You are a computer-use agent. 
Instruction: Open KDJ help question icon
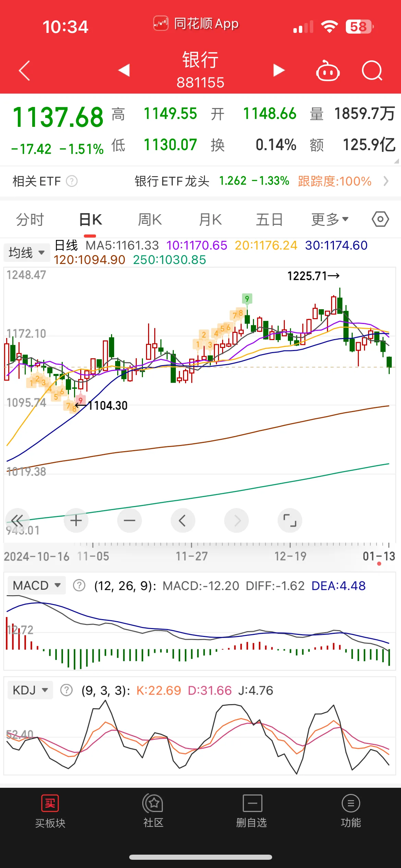(x=66, y=690)
